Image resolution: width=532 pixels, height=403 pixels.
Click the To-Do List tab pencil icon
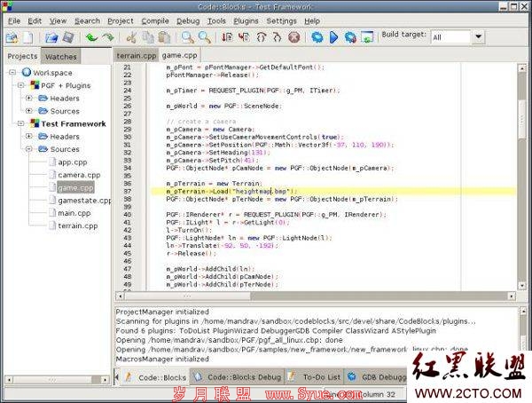pyautogui.click(x=291, y=376)
